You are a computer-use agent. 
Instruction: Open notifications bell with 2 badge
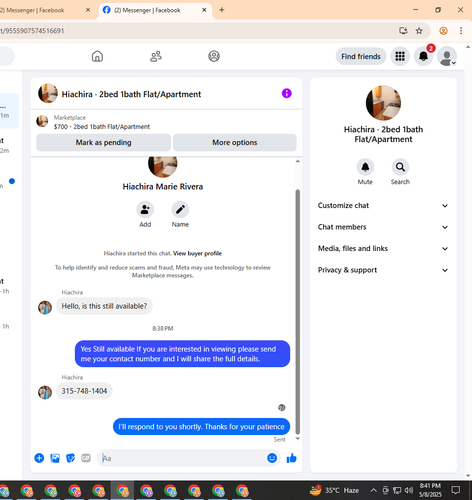pyautogui.click(x=423, y=56)
